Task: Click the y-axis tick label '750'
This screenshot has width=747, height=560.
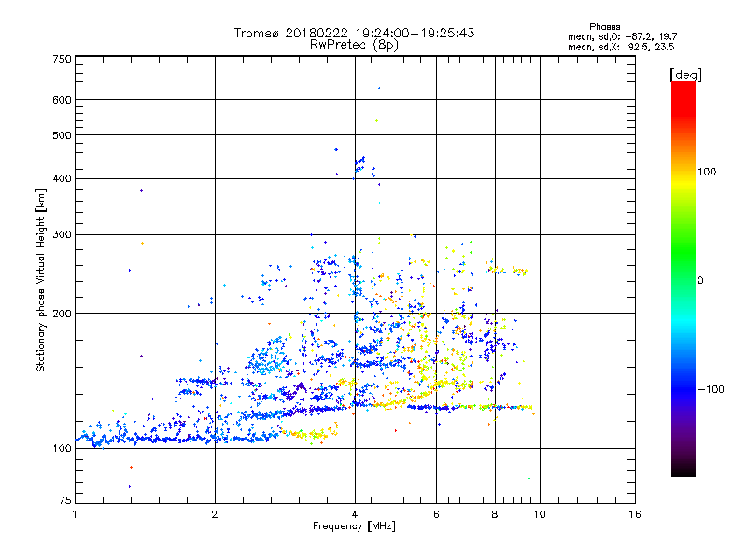Action: (62, 59)
